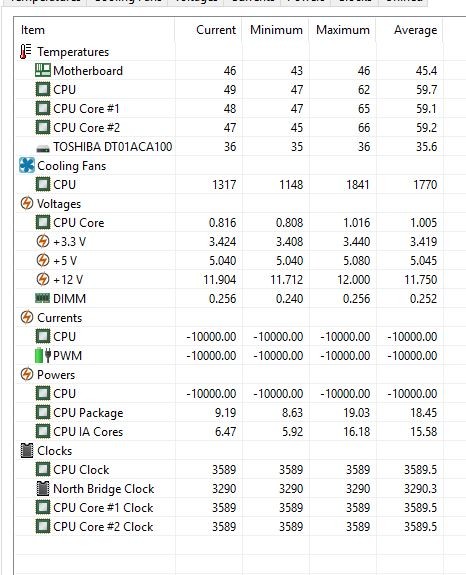Click the +12 V maximum value 12.000

[353, 280]
